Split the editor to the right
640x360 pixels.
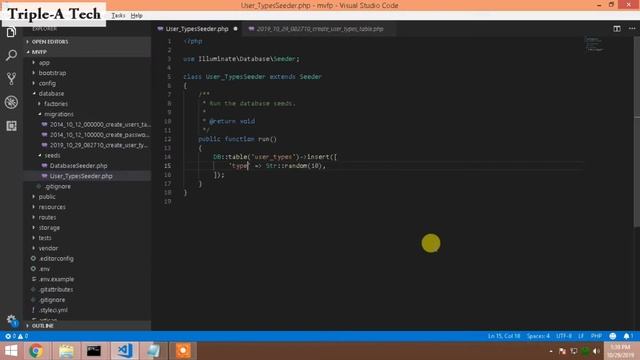pos(617,29)
